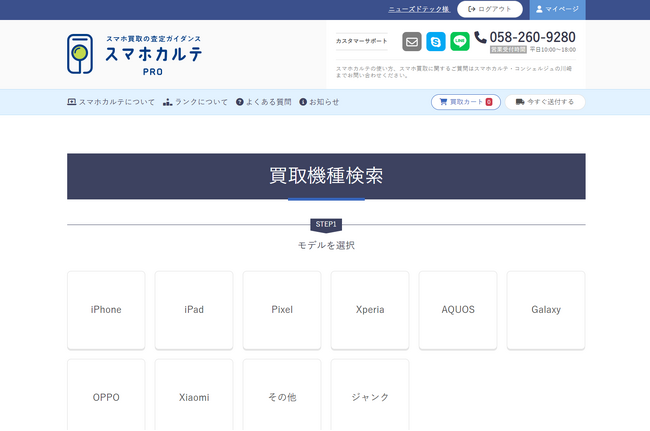Image resolution: width=650 pixels, height=431 pixels.
Task: Click the phone handset icon
Action: (480, 37)
